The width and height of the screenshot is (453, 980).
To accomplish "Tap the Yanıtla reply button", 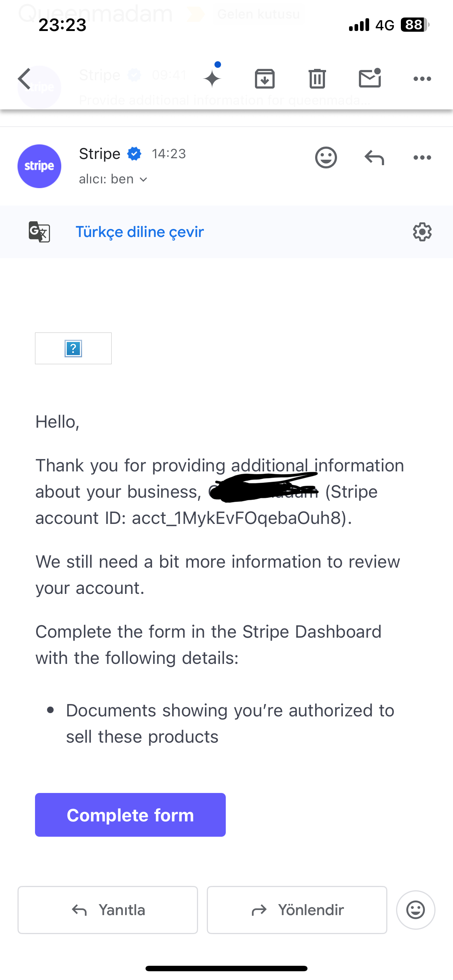I will point(108,910).
